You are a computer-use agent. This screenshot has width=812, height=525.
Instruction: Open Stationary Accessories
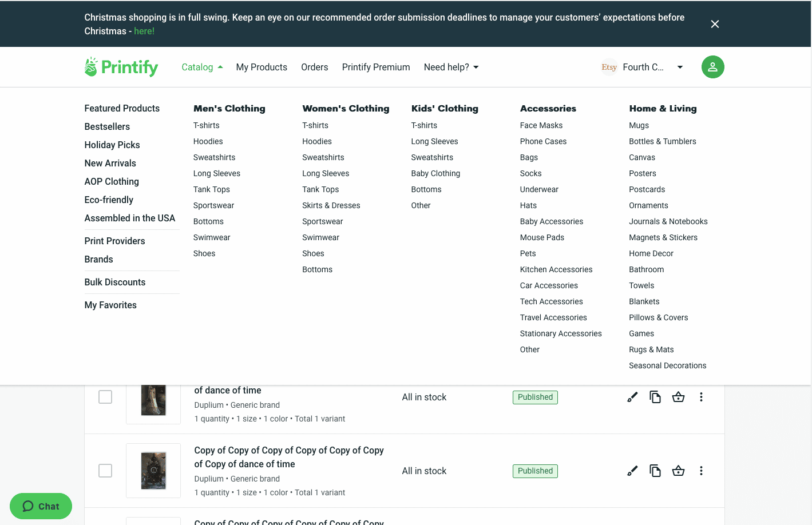click(561, 333)
